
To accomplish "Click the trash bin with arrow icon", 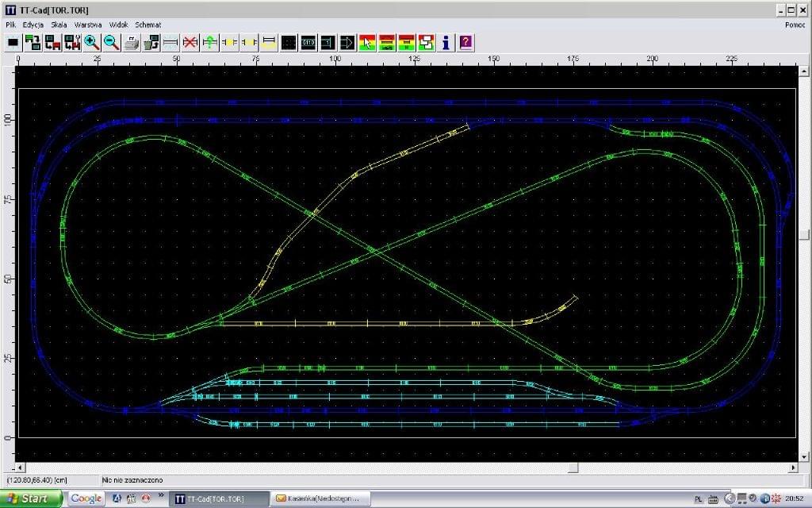I will [x=151, y=43].
